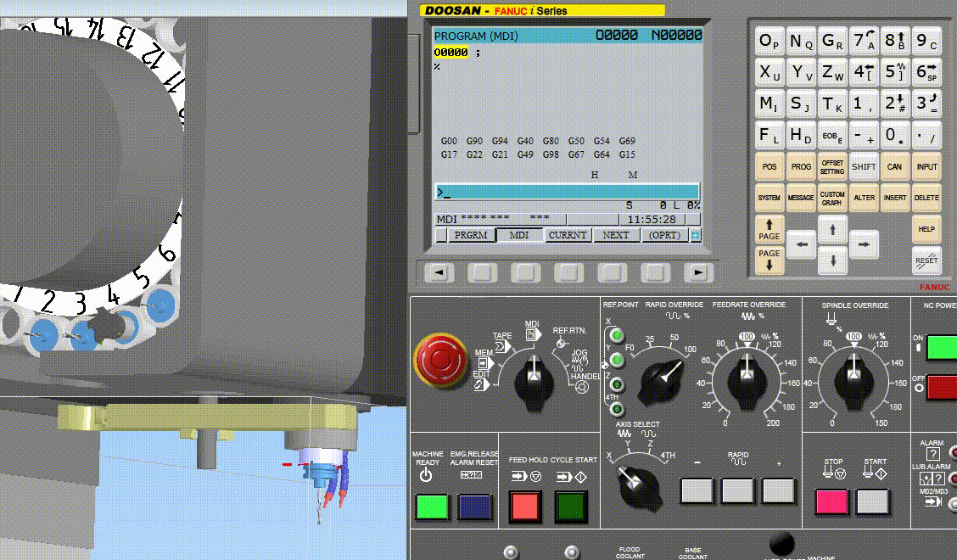Click the MDI command input line
The width and height of the screenshot is (957, 560).
point(567,192)
